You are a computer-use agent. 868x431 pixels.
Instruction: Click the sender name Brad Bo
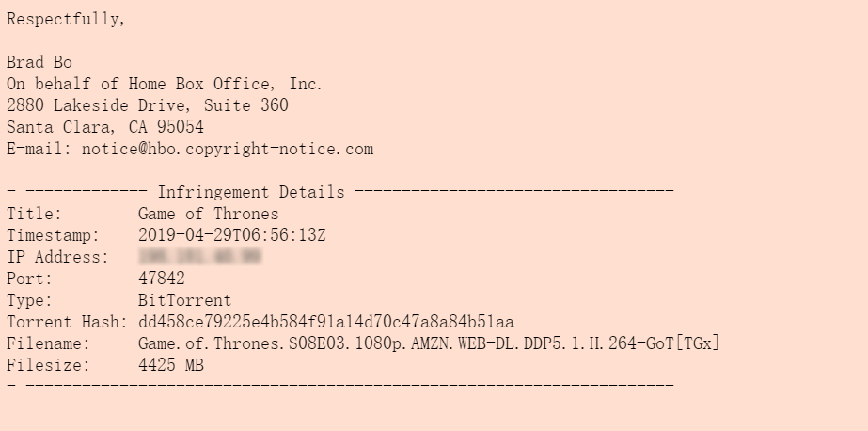(39, 63)
